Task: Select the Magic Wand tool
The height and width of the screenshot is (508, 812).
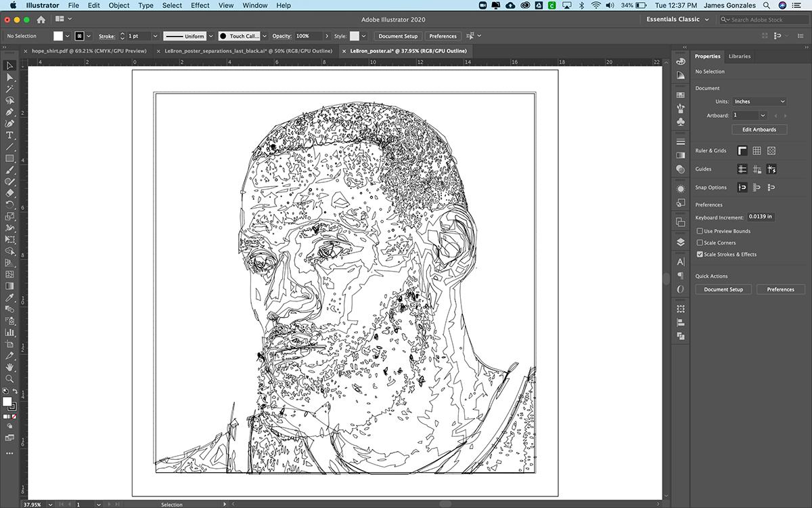Action: (9, 89)
